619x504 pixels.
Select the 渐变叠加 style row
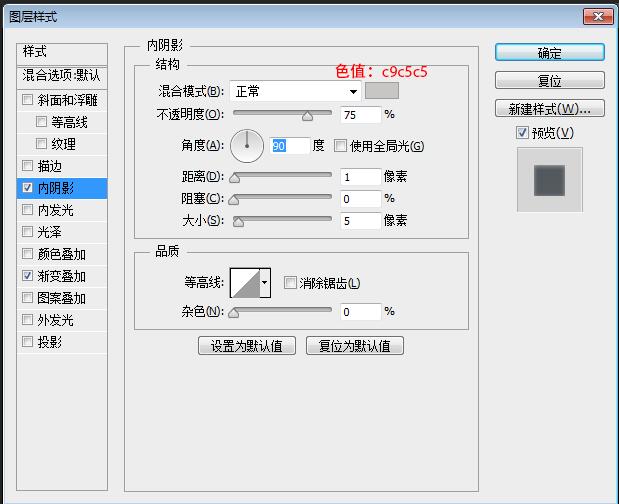coord(62,276)
